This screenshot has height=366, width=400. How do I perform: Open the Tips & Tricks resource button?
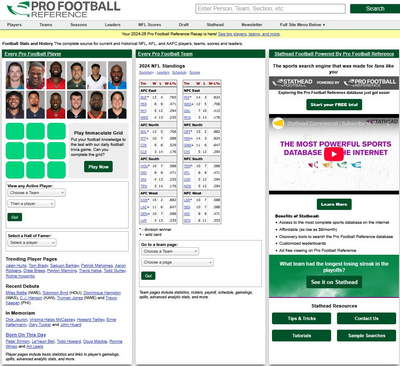click(x=302, y=318)
